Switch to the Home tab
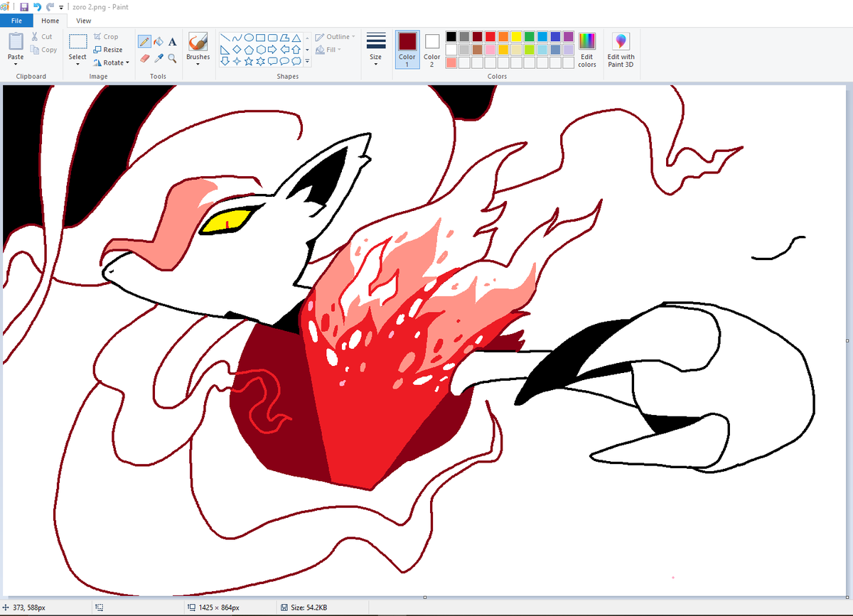Viewport: 853px width, 616px height. point(50,21)
